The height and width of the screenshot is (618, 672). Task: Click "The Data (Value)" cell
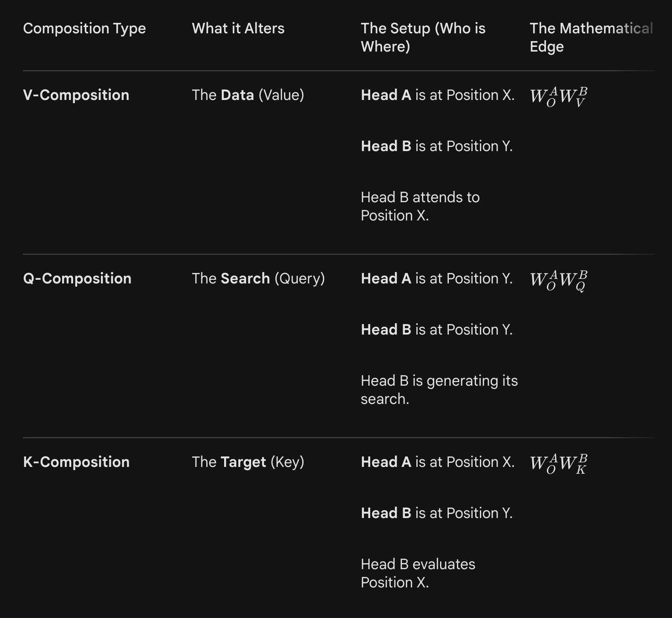[x=248, y=95]
